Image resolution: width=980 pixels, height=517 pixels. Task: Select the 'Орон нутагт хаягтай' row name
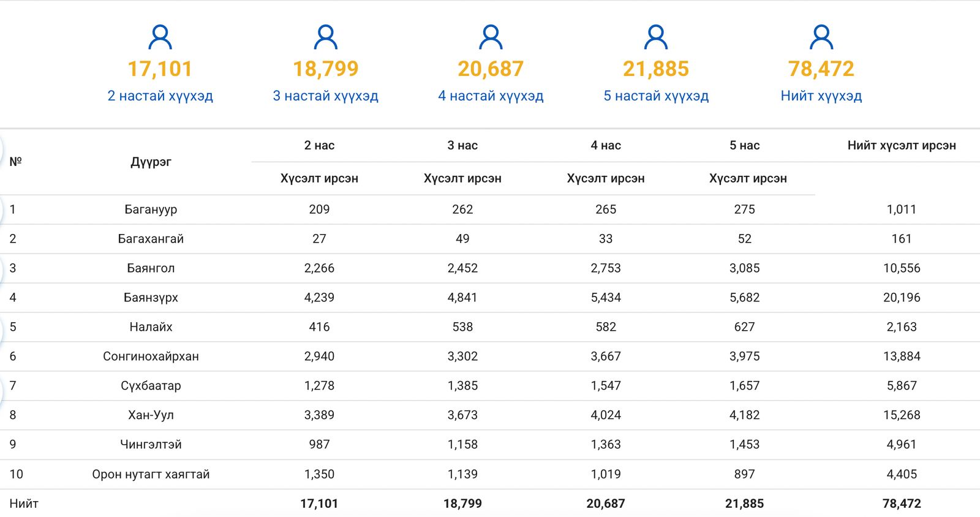(x=151, y=474)
